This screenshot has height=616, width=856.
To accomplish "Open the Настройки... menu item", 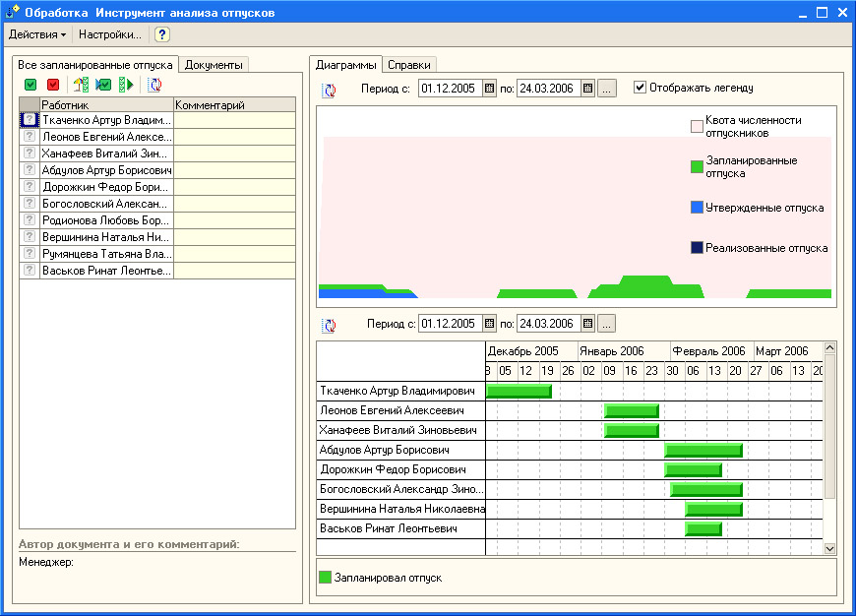I will pyautogui.click(x=110, y=34).
